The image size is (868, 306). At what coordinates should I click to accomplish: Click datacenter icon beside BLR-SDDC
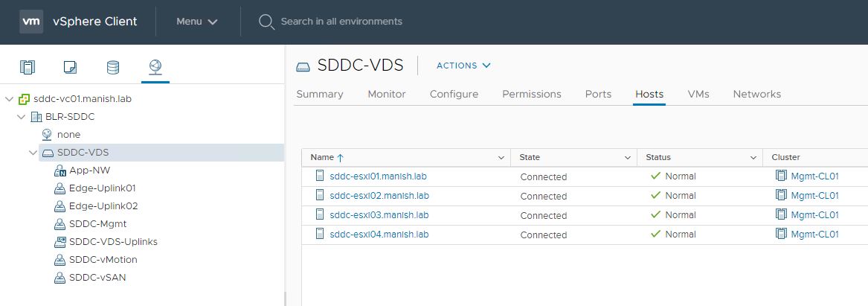pyautogui.click(x=36, y=117)
